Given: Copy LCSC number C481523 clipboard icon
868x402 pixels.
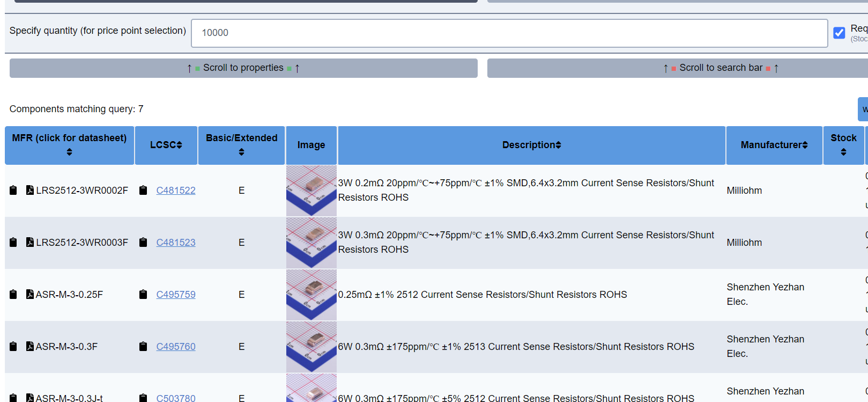Looking at the screenshot, I should click(x=143, y=243).
